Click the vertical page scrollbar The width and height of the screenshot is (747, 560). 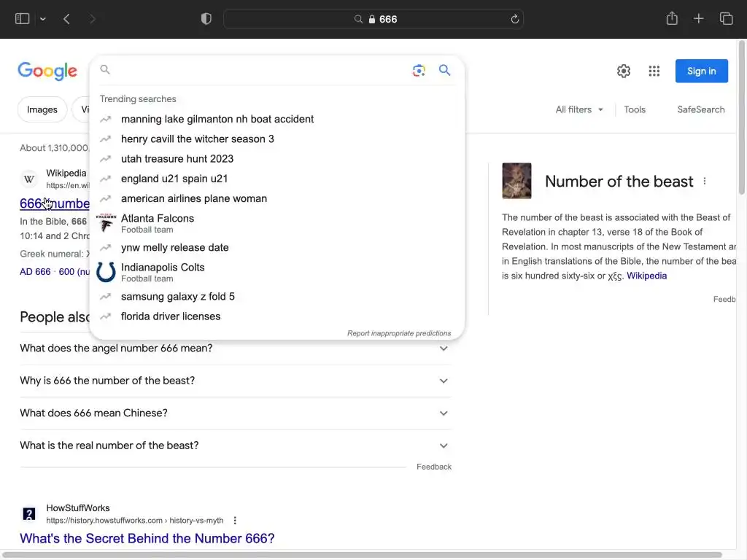[741, 119]
